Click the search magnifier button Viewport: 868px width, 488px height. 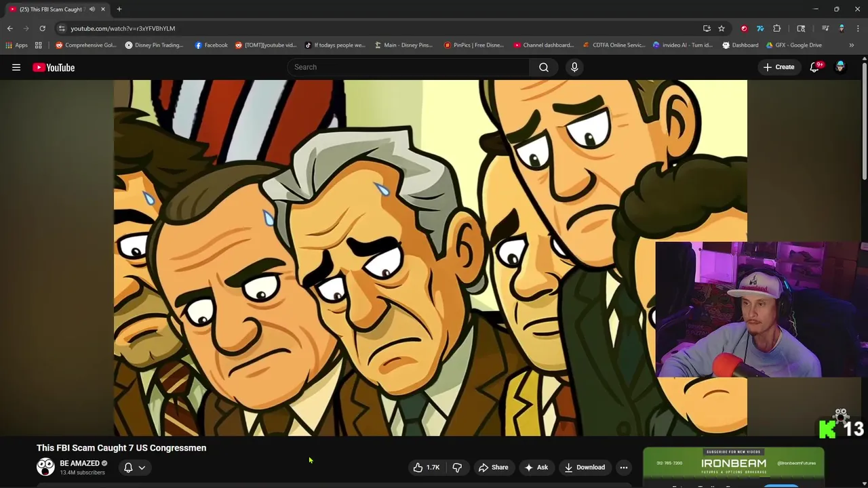[544, 67]
